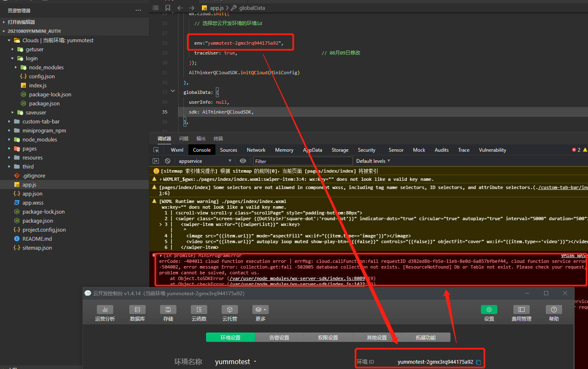Screen dimensions: 588x369
Task: Open 数据库 in cloud console toolbar
Action: [137, 313]
